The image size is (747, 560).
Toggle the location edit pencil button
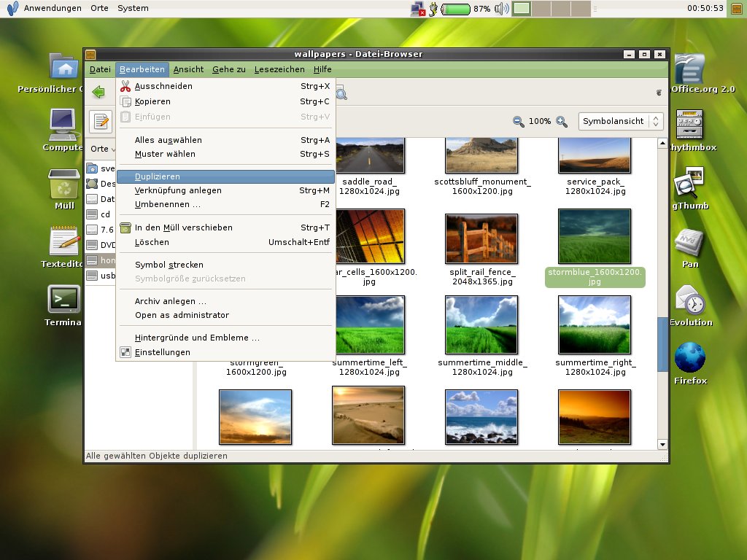click(x=101, y=122)
